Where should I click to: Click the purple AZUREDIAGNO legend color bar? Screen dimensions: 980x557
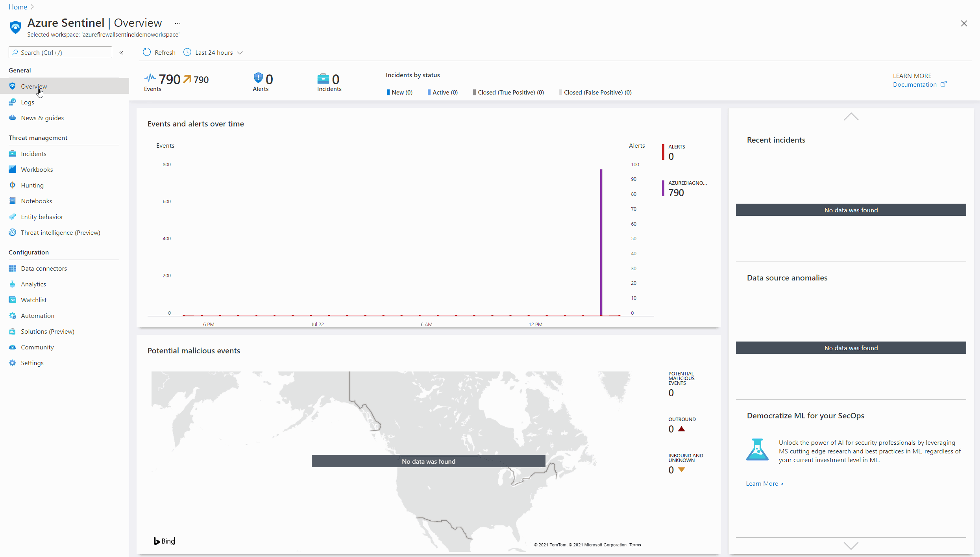pyautogui.click(x=664, y=189)
